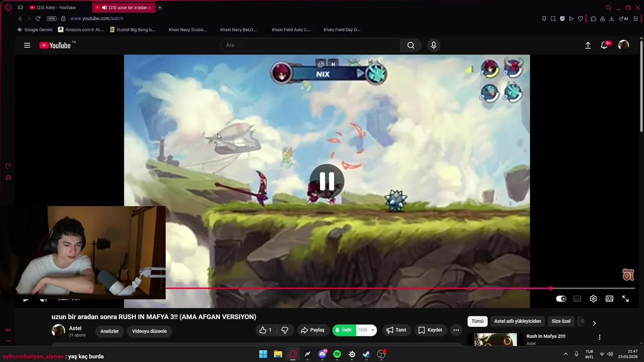Toggle video subtitles captions button
Screen dimensions: 644x362
point(577,299)
